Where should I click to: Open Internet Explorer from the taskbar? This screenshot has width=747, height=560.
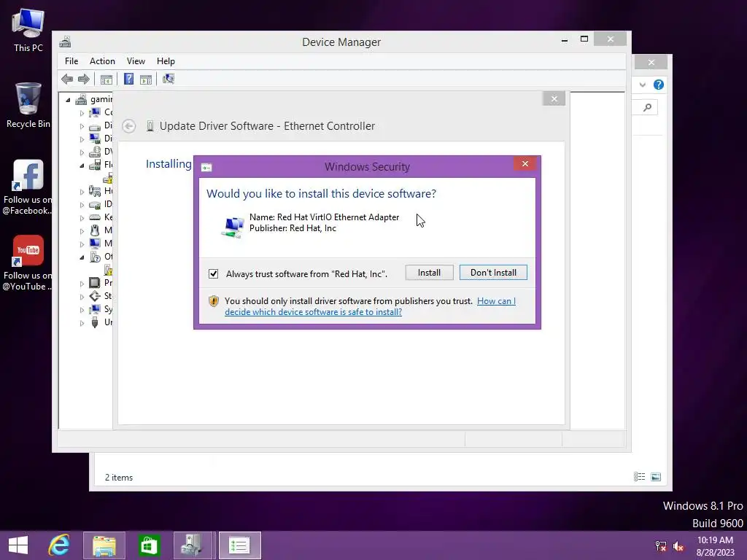click(59, 545)
